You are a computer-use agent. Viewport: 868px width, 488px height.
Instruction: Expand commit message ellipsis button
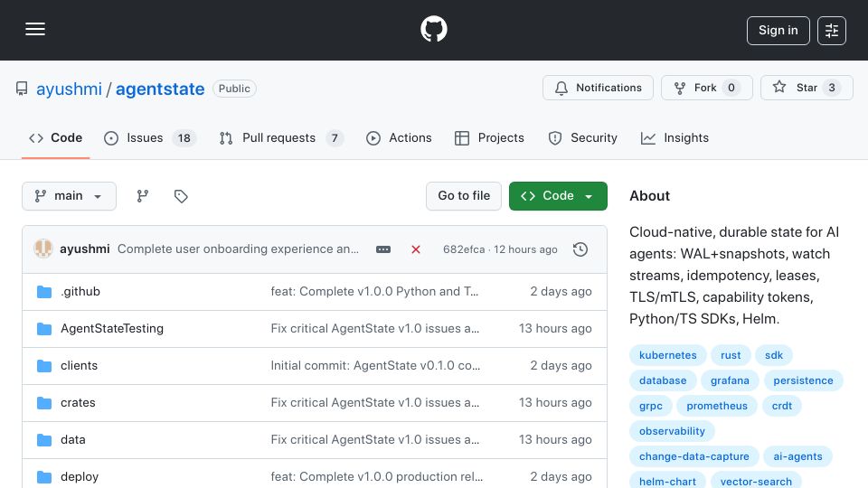tap(383, 249)
